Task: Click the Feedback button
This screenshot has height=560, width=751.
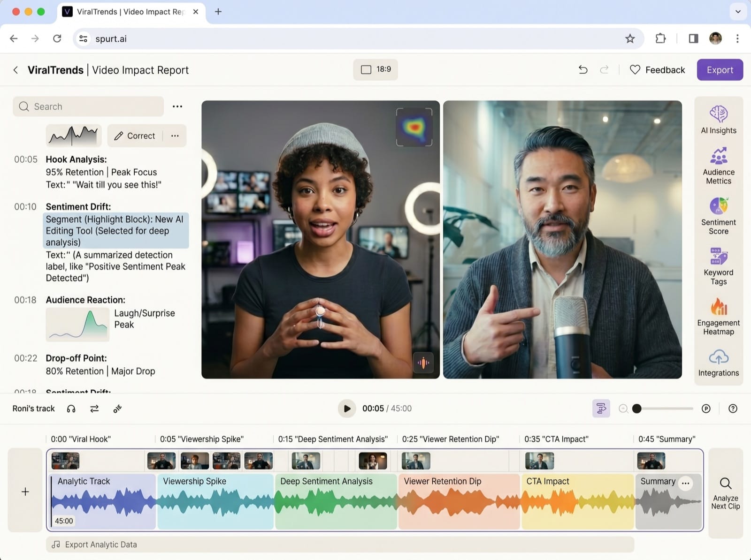Action: [x=657, y=70]
